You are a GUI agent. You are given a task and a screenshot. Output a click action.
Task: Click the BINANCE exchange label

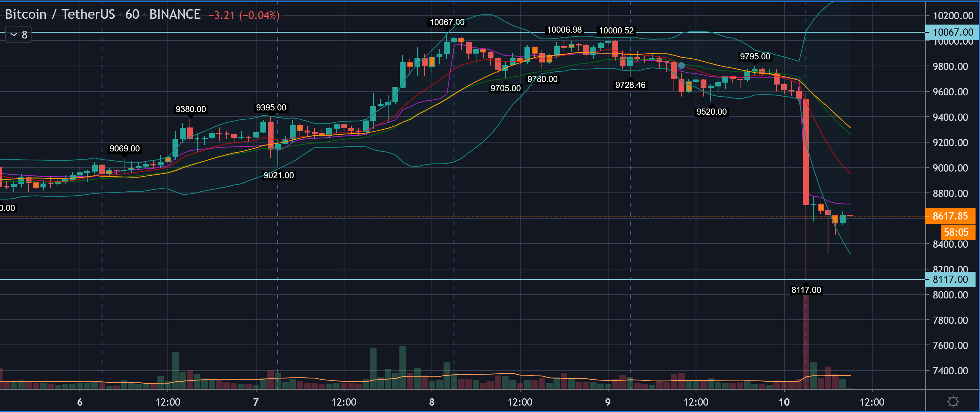point(175,15)
